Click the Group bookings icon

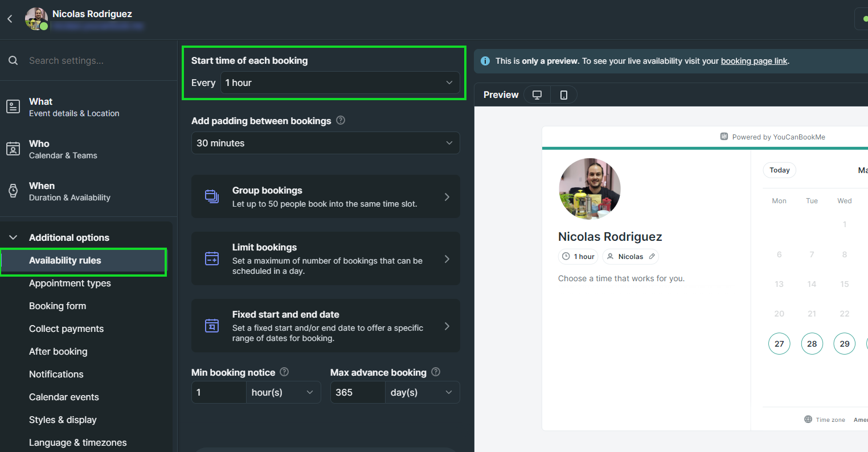pyautogui.click(x=212, y=196)
